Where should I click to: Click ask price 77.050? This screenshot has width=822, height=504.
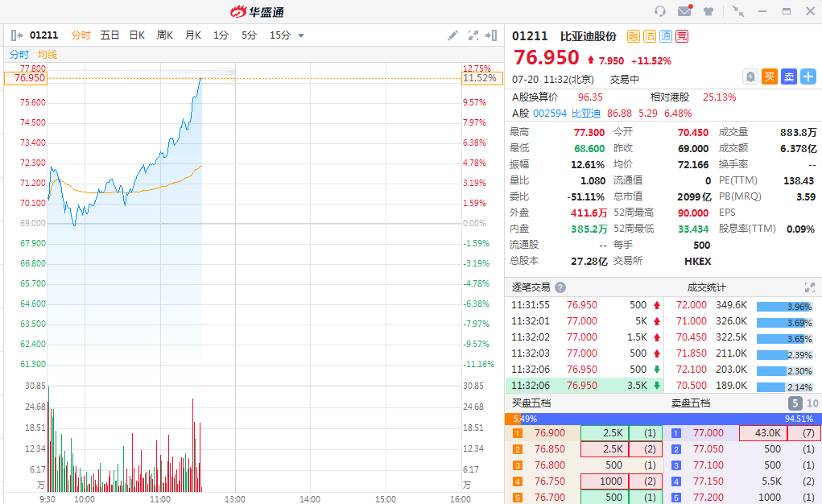(x=708, y=449)
